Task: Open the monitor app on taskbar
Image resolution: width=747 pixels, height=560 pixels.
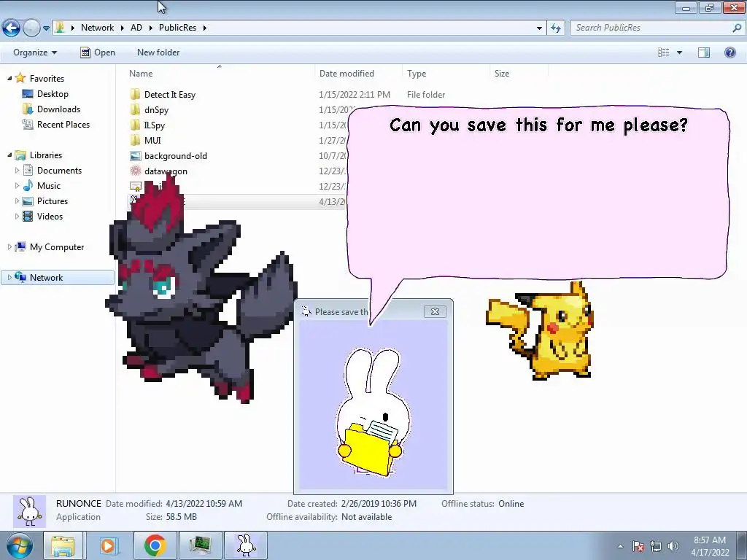Action: click(200, 545)
